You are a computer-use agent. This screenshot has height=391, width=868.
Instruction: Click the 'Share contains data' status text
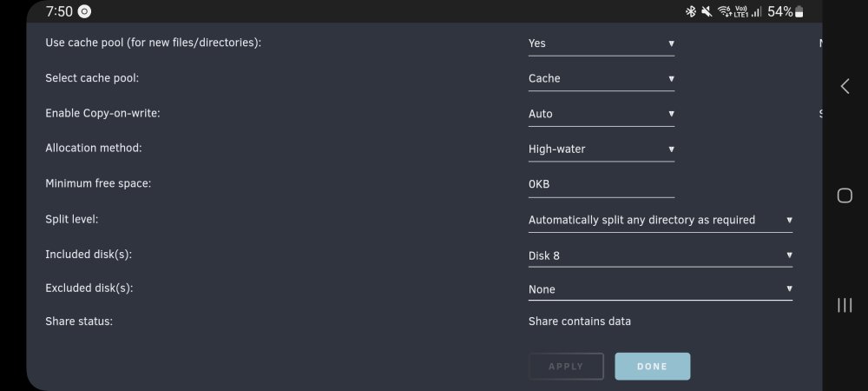tap(580, 321)
